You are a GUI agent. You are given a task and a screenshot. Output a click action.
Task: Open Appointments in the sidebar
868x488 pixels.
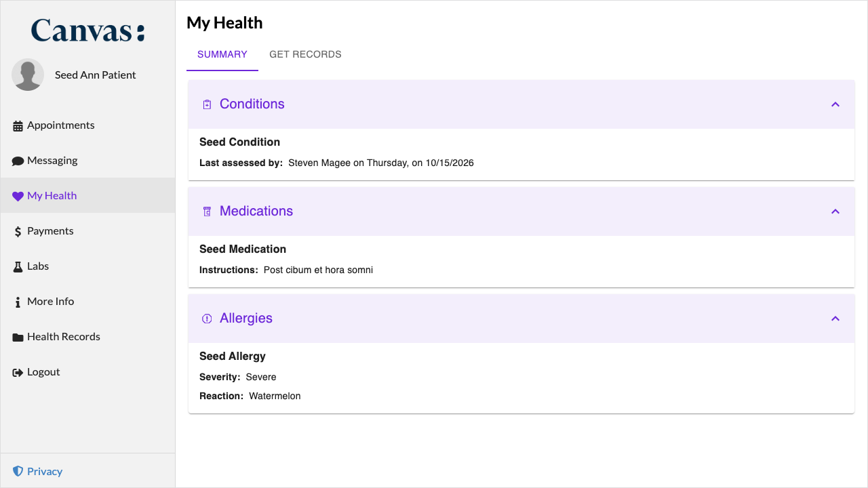88,125
